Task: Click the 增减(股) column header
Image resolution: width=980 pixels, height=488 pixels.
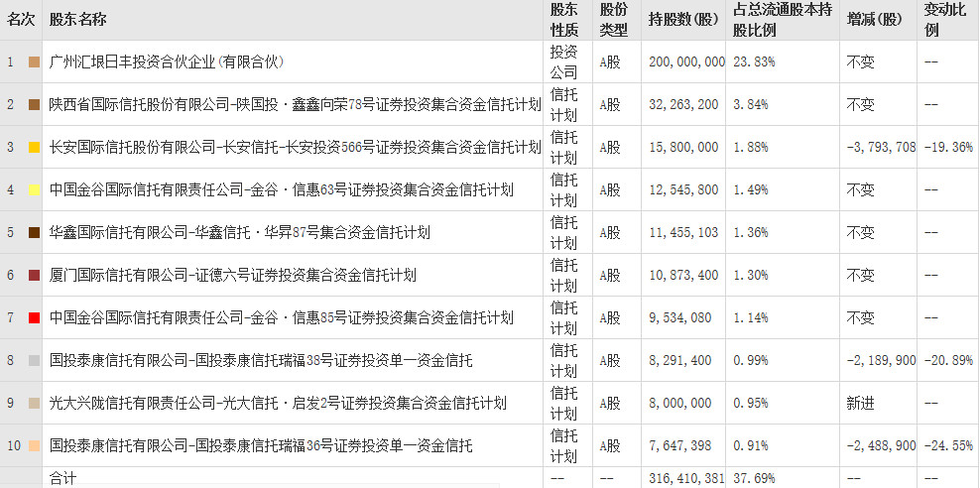Action: click(875, 20)
